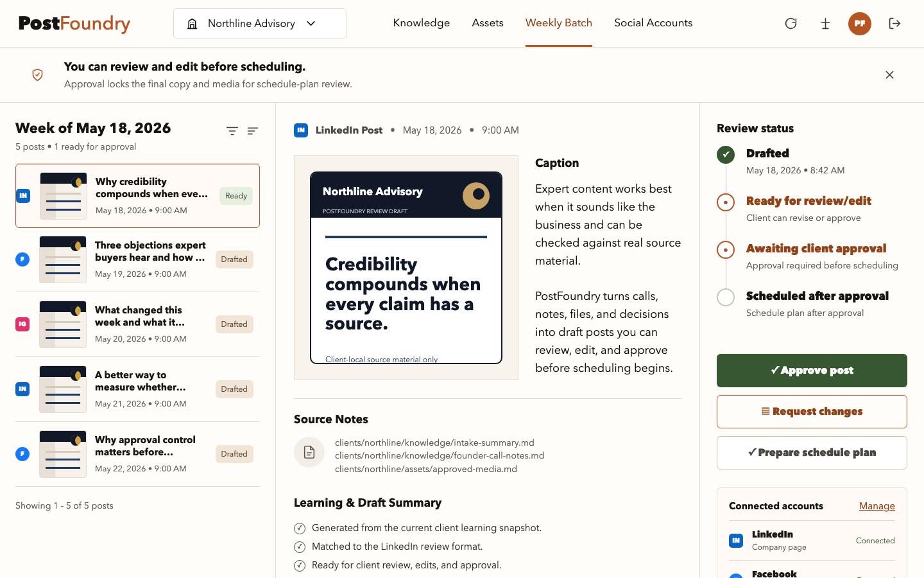924x578 pixels.
Task: Click the 'Connected' status for the LinkedIn account
Action: (x=875, y=541)
